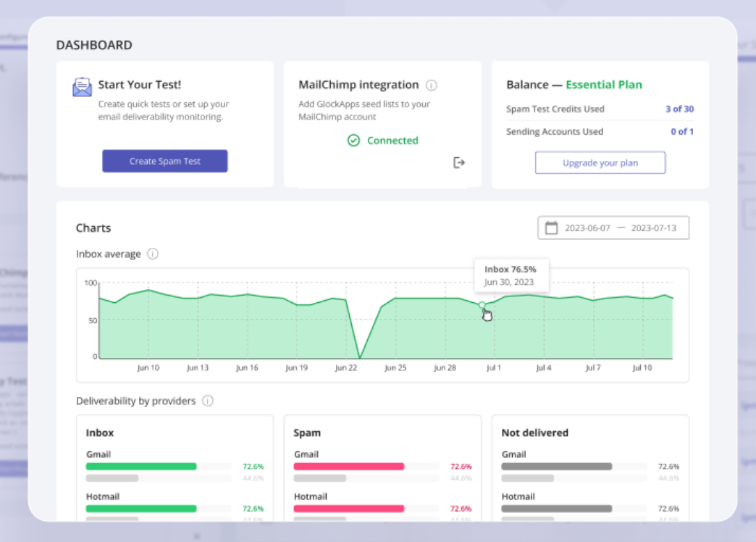Click the envelope icon above Start Your Test
Image resolution: width=756 pixels, height=542 pixels.
82,86
